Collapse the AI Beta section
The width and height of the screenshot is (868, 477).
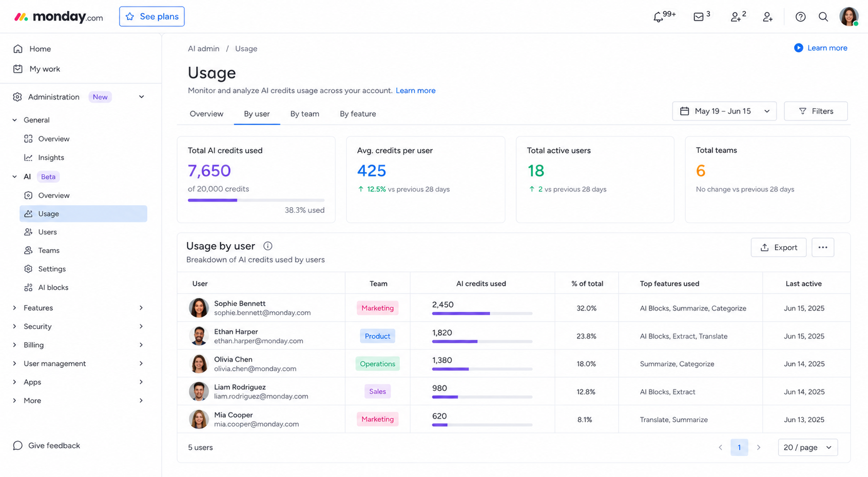[x=14, y=176]
